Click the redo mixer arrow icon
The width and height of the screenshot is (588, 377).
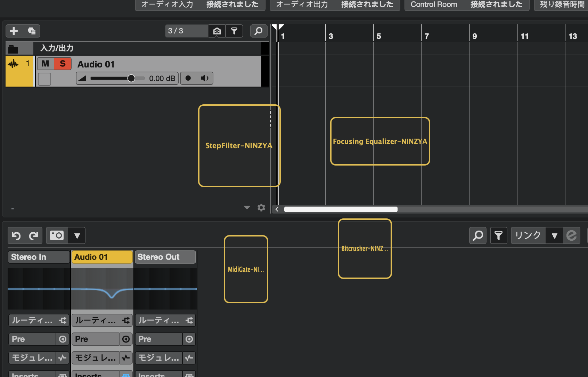pyautogui.click(x=33, y=236)
